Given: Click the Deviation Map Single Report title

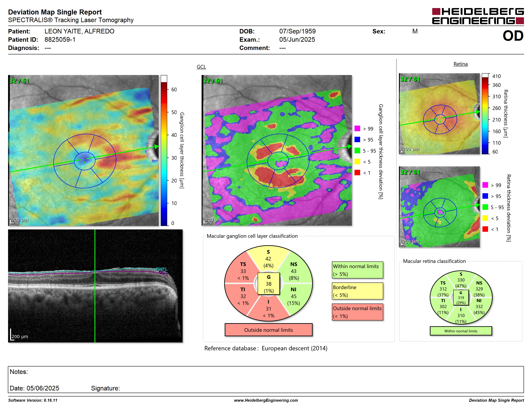Looking at the screenshot, I should coord(55,12).
